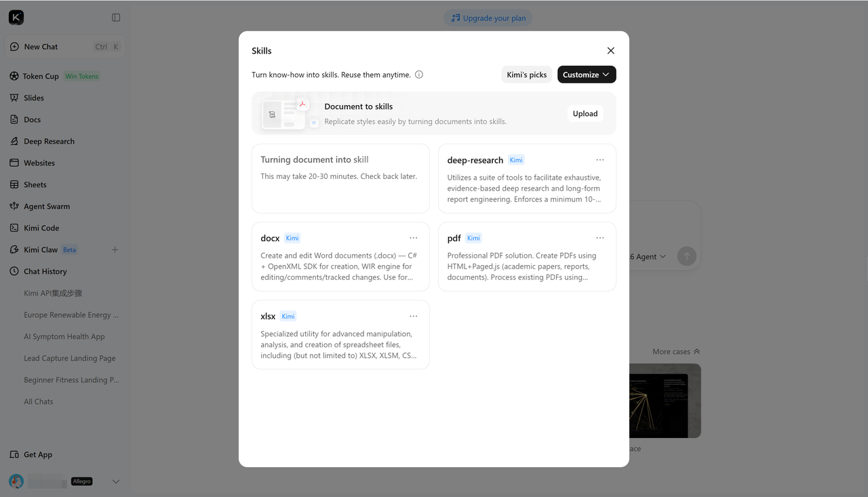Open the AI Symptom Health App chat

[65, 336]
